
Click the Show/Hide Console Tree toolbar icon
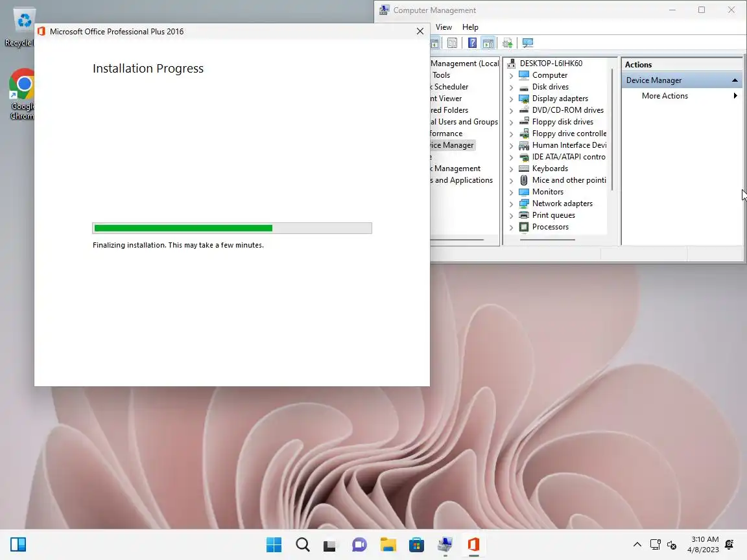click(x=434, y=43)
